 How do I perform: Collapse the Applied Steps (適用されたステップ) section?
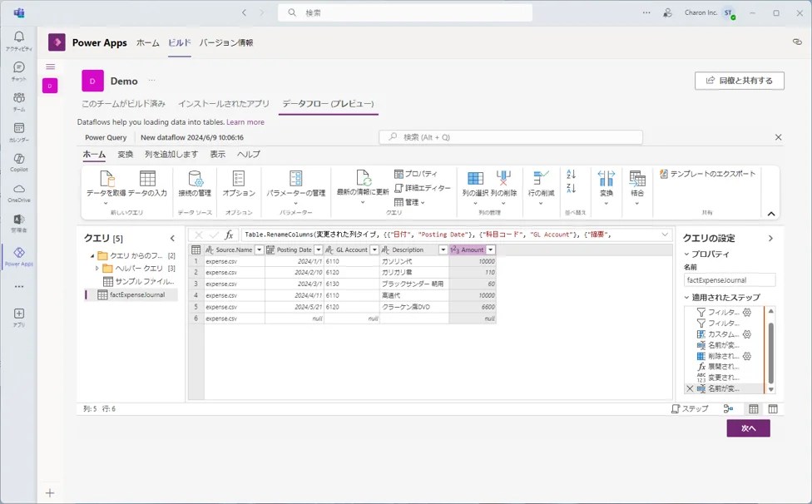click(x=686, y=298)
